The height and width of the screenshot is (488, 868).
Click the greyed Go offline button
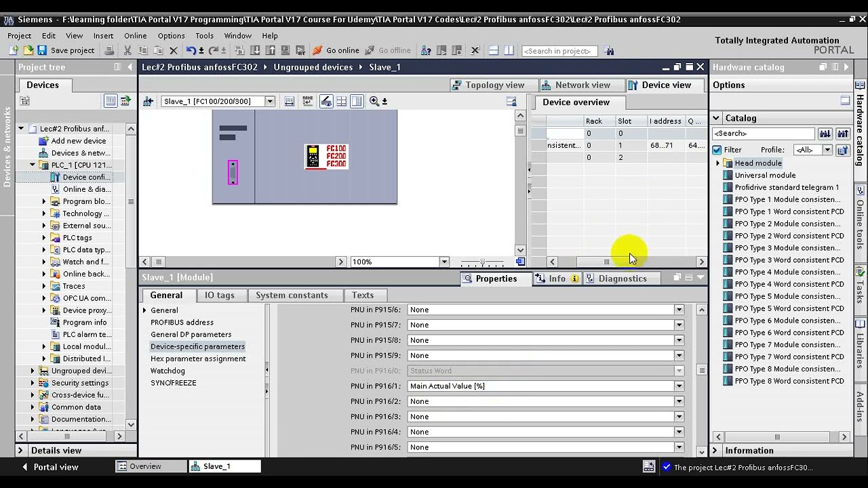pos(388,51)
